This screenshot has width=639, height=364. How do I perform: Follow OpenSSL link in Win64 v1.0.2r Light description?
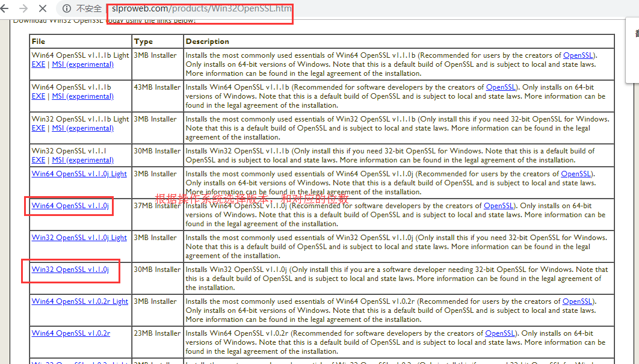pyautogui.click(x=578, y=301)
